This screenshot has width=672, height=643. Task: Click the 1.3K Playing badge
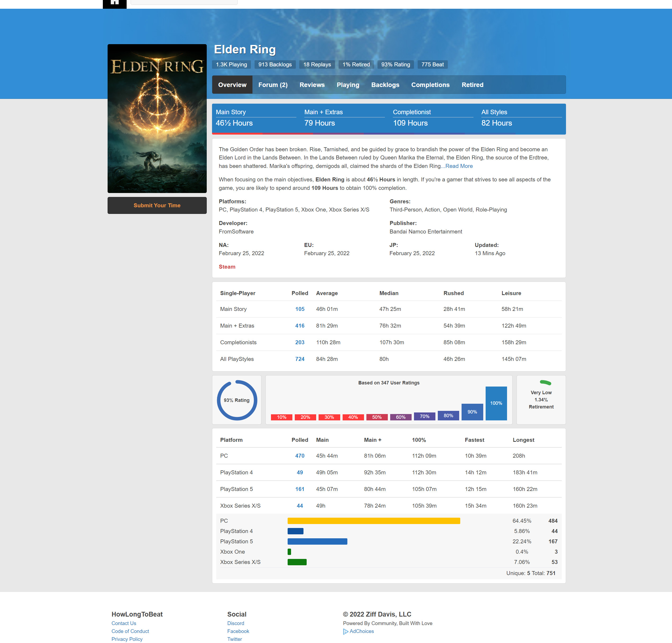[x=231, y=65]
